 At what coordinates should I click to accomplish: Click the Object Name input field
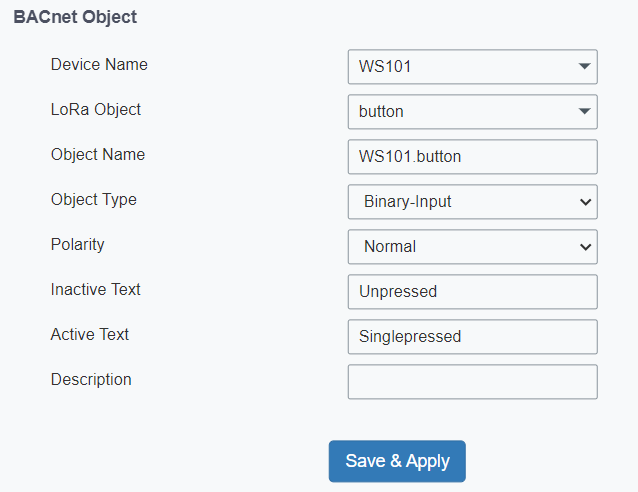[x=472, y=157]
